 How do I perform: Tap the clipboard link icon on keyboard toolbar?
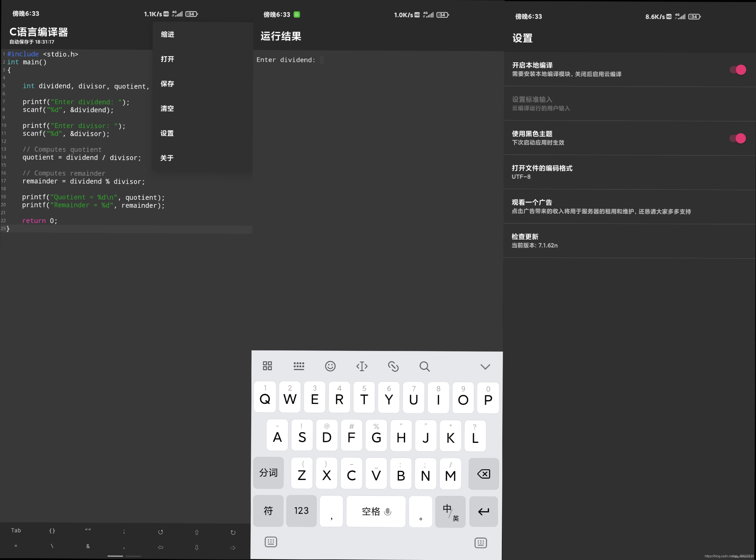tap(393, 366)
